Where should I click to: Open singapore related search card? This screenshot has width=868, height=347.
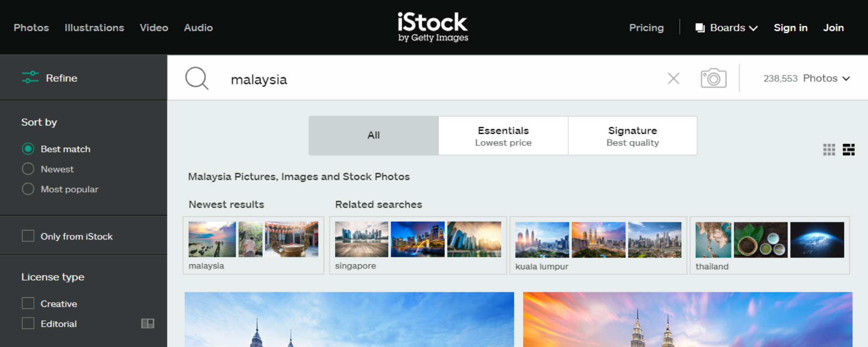coord(418,245)
